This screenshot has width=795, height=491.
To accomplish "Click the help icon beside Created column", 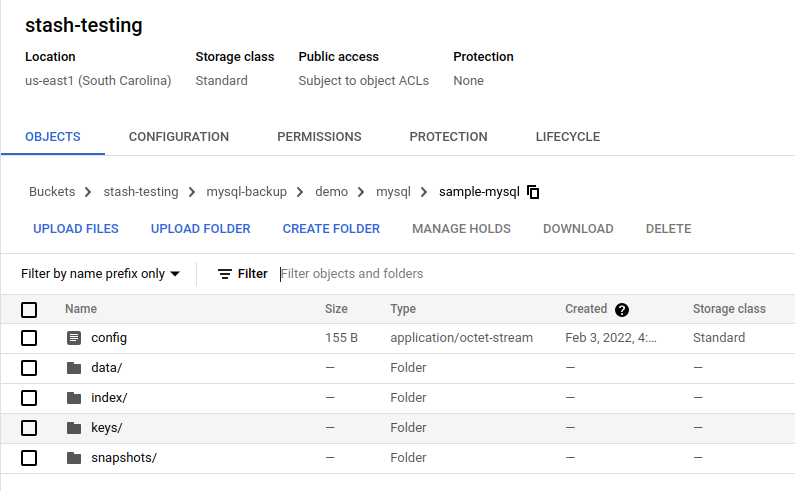I will pos(622,310).
